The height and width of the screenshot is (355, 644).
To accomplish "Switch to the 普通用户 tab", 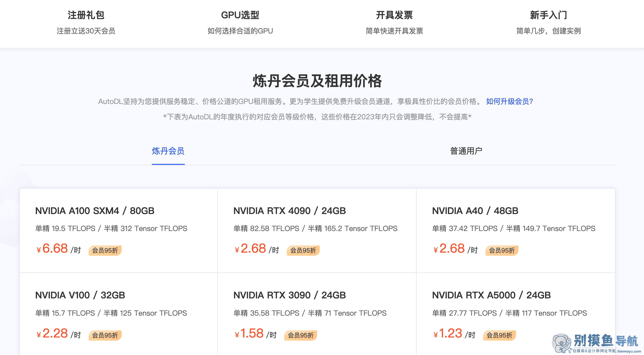I will 466,151.
